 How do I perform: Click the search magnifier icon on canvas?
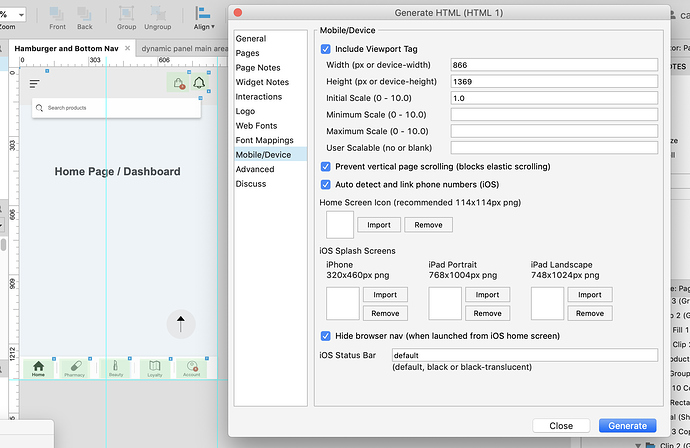pos(39,108)
